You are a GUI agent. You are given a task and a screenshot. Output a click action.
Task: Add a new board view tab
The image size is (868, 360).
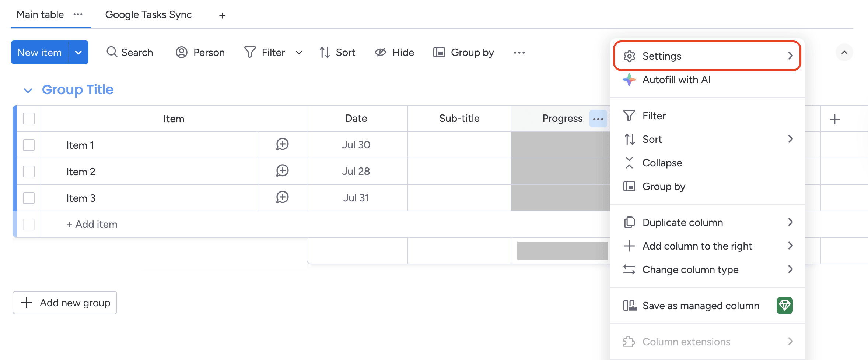(x=222, y=15)
